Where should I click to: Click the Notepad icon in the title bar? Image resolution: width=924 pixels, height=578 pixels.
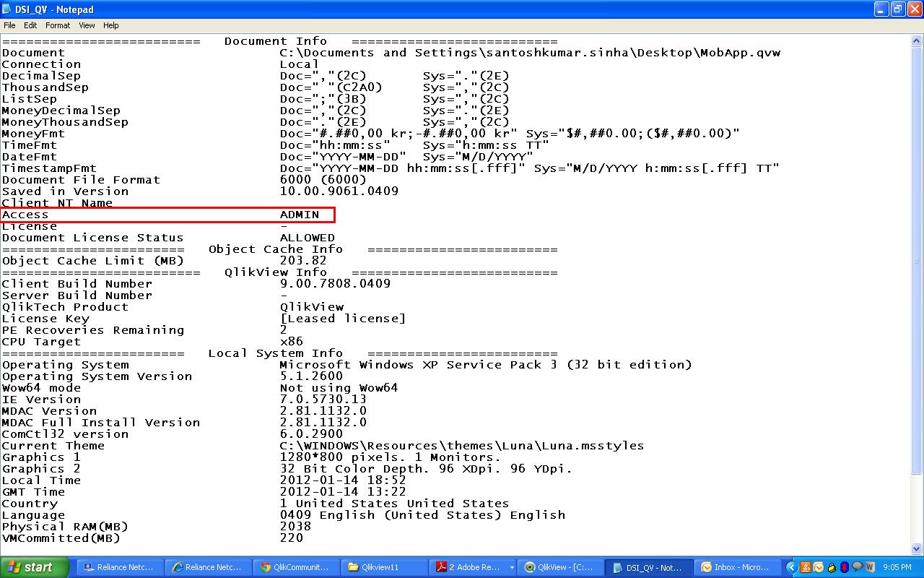(x=7, y=9)
